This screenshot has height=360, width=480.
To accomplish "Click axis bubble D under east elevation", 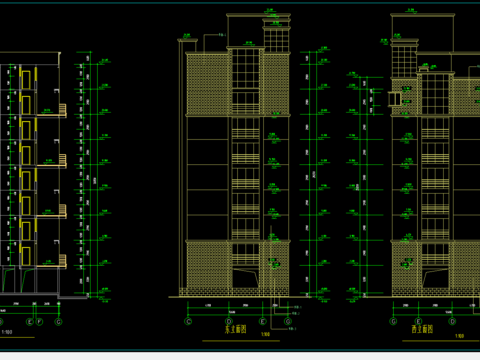I will tap(229, 321).
